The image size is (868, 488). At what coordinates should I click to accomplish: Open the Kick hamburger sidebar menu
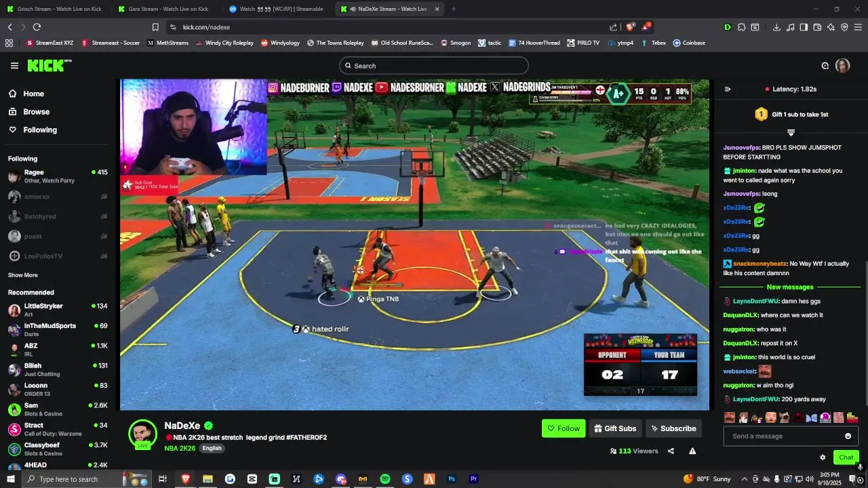(x=14, y=66)
